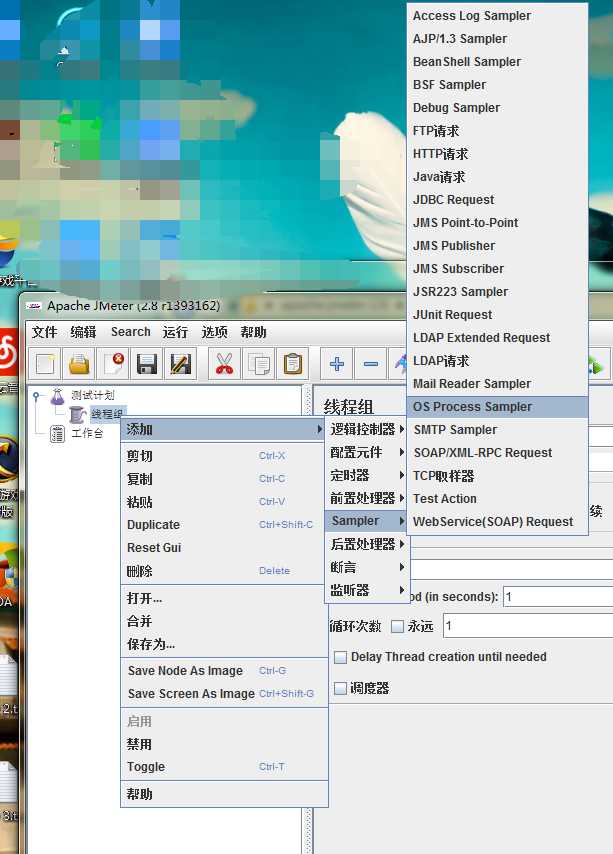Choose BeanShell Sampler

[497, 62]
